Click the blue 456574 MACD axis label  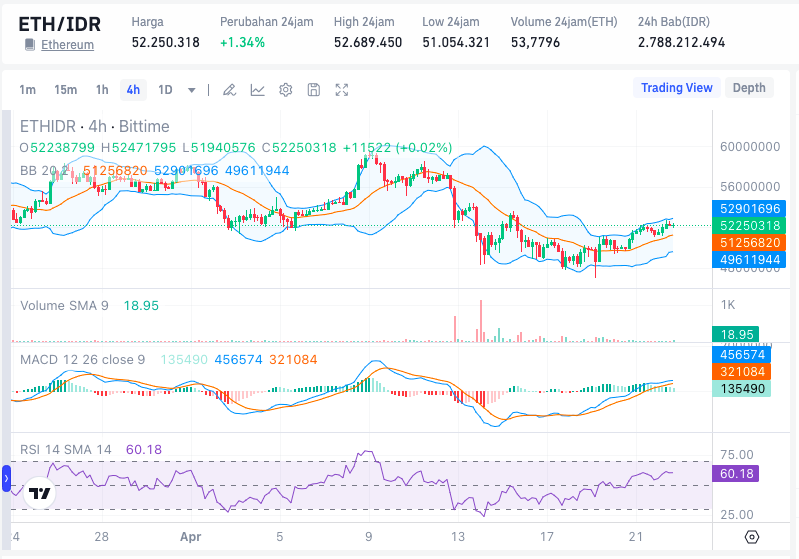pyautogui.click(x=742, y=355)
